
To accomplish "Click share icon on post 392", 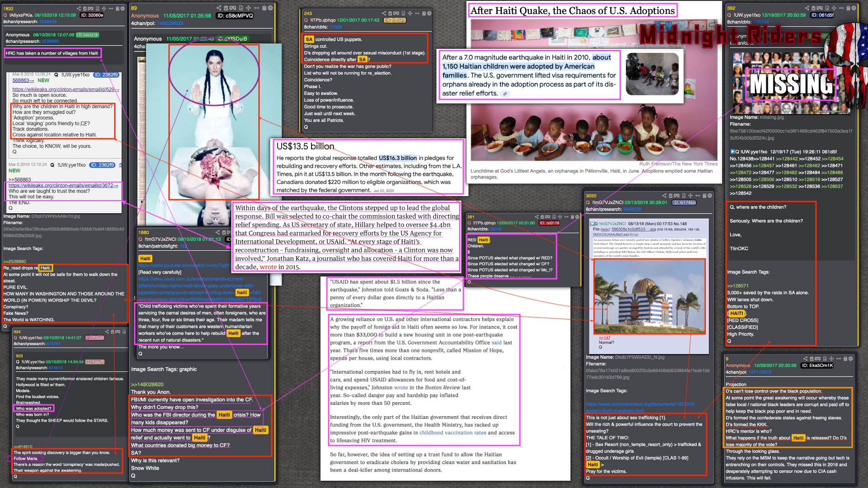I will tap(807, 8).
